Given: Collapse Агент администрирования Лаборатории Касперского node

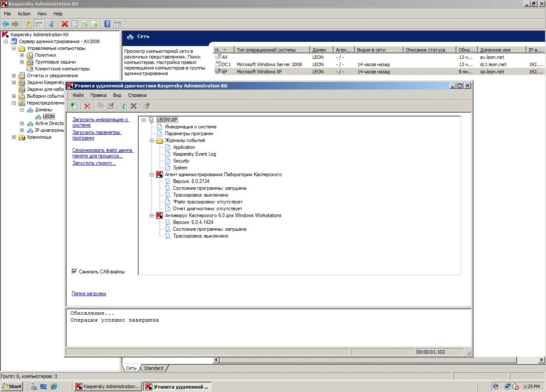Looking at the screenshot, I should [151, 174].
